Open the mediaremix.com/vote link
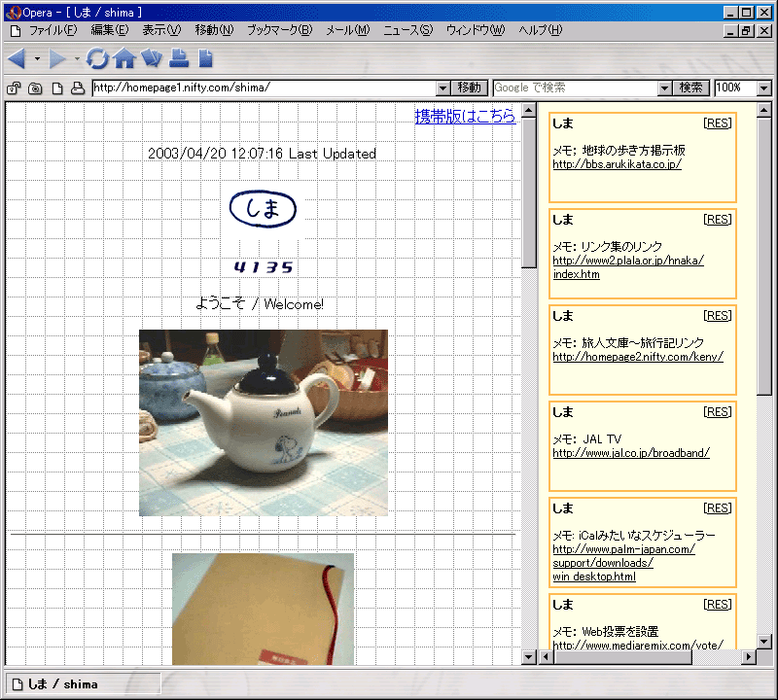Viewport: 778px width, 700px height. 638,645
